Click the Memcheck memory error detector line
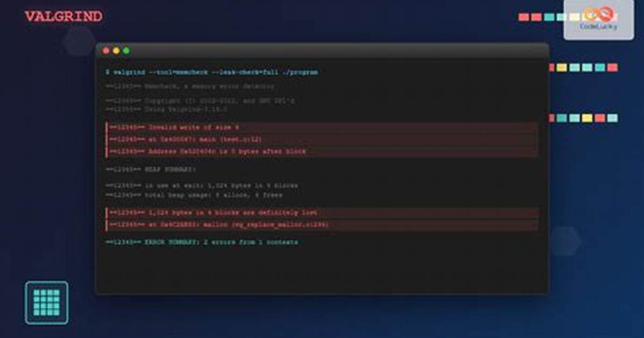Screen dimensions: 644x338 pos(190,87)
